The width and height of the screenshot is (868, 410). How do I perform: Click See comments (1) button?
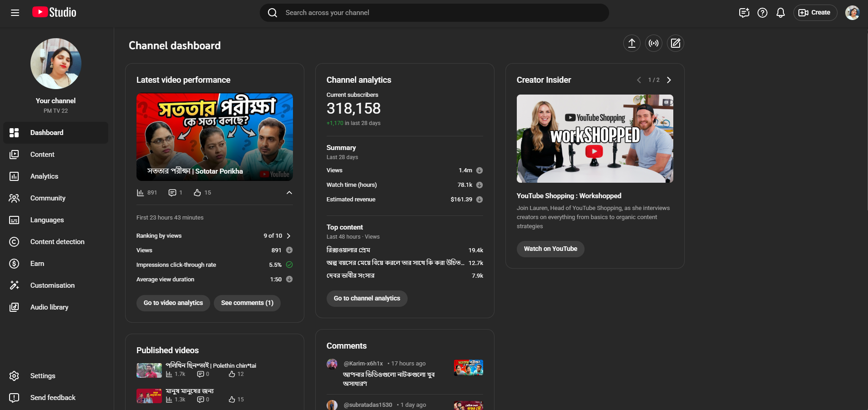click(x=247, y=303)
